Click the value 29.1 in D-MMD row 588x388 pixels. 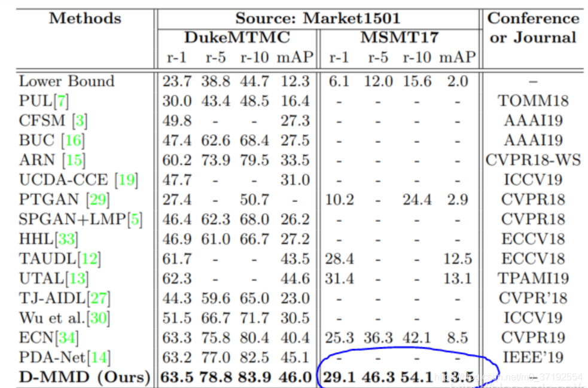coord(339,377)
